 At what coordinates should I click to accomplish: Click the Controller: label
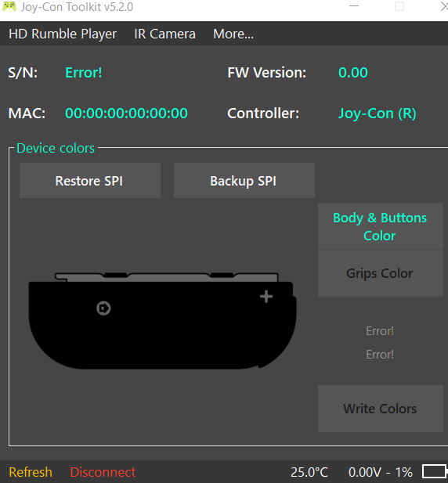tap(263, 114)
